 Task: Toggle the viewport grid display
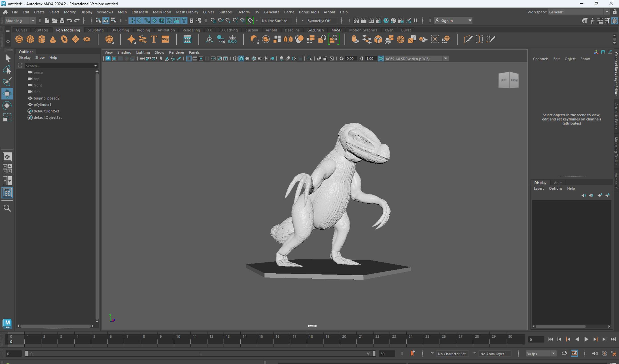coord(188,59)
